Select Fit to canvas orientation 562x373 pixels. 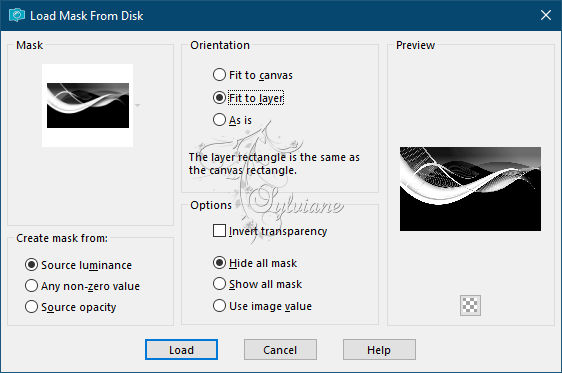point(253,75)
